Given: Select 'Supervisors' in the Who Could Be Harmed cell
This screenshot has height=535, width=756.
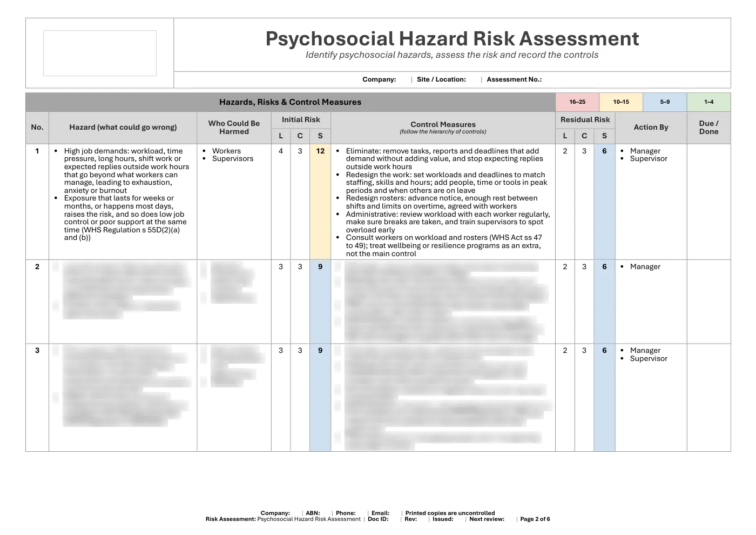Looking at the screenshot, I should click(x=233, y=159).
